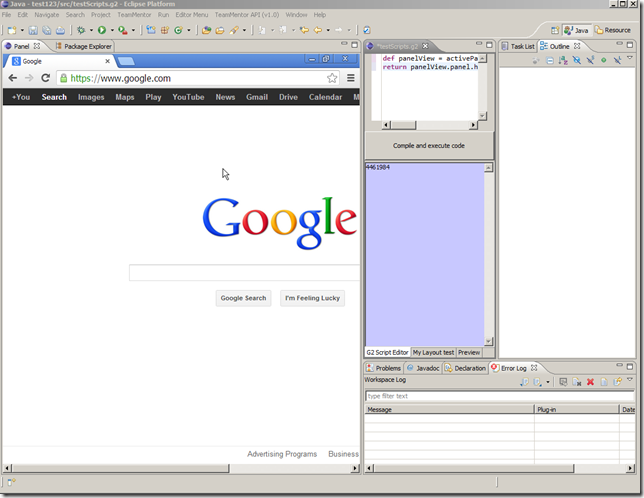Click the Chrome reload page icon
The width and height of the screenshot is (644, 498).
point(45,78)
